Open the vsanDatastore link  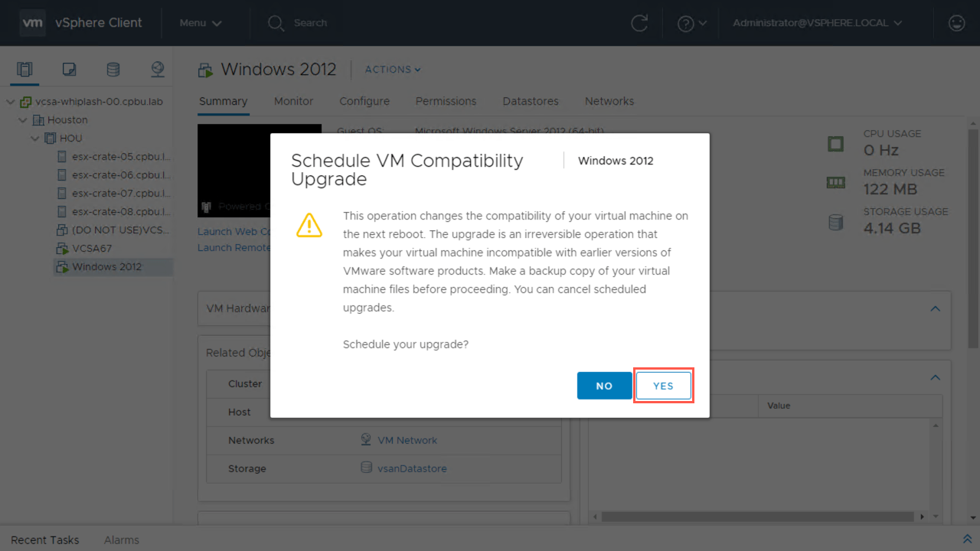(x=412, y=468)
